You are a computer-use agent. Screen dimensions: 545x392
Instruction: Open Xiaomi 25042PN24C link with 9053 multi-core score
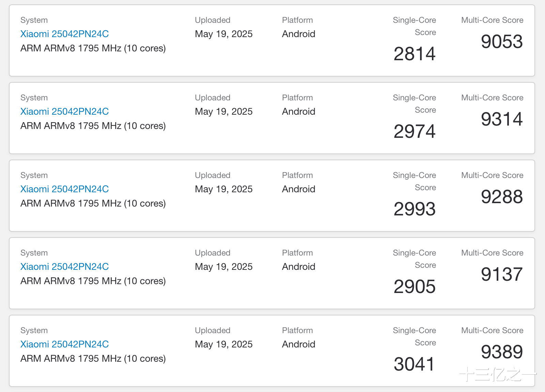point(64,34)
